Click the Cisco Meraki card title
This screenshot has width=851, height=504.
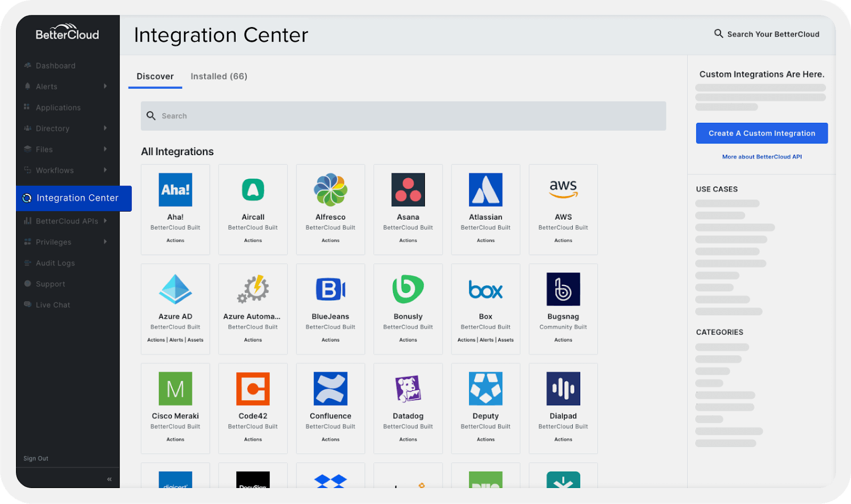pyautogui.click(x=176, y=416)
